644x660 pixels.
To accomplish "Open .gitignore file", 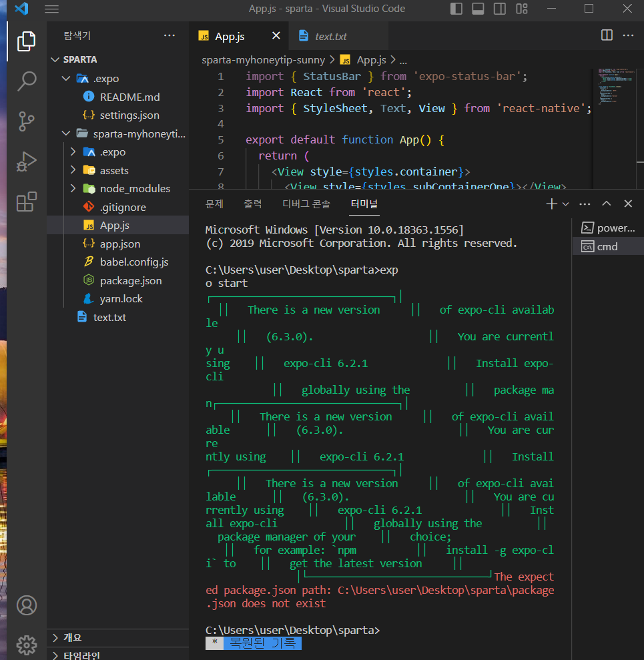I will coord(118,207).
